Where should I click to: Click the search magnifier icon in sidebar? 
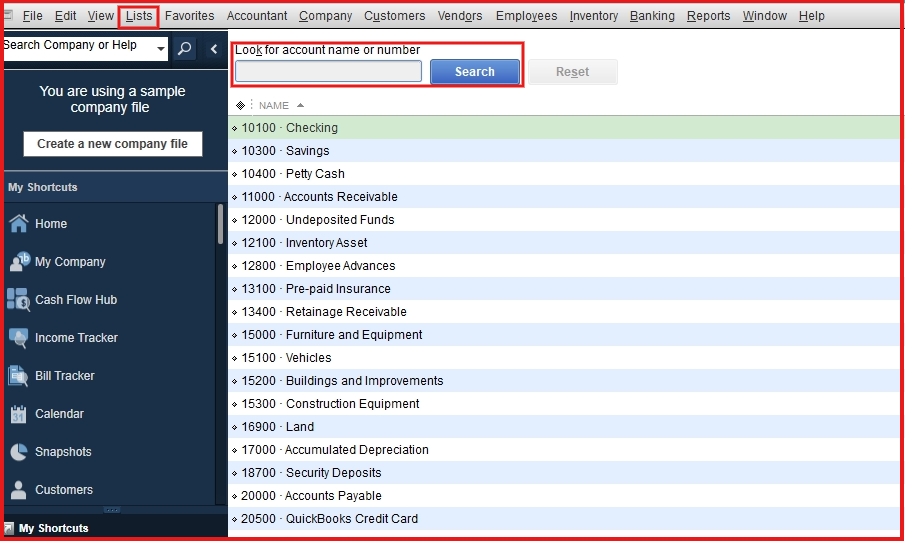tap(185, 48)
